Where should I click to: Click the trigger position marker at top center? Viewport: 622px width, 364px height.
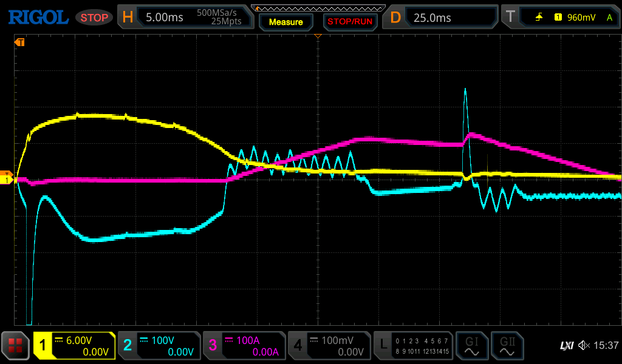click(317, 37)
